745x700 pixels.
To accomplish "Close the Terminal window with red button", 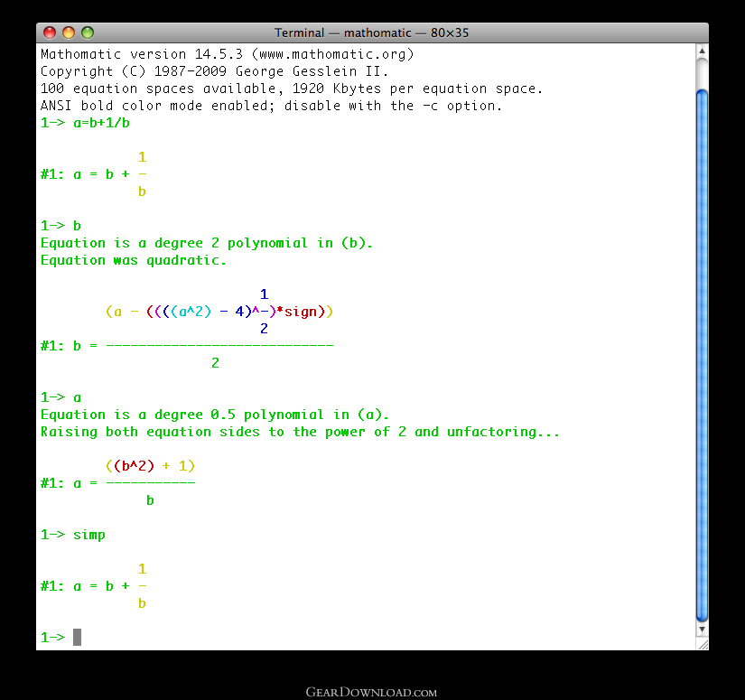I will [50, 33].
